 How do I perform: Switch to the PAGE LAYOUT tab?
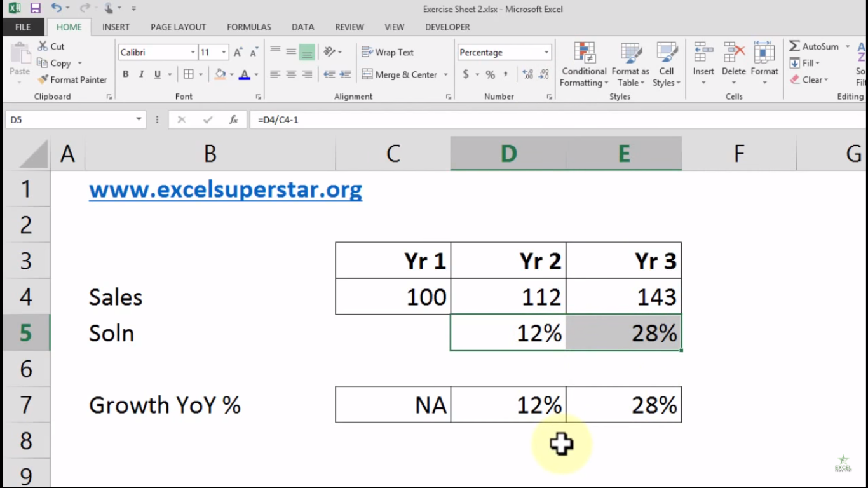coord(178,27)
